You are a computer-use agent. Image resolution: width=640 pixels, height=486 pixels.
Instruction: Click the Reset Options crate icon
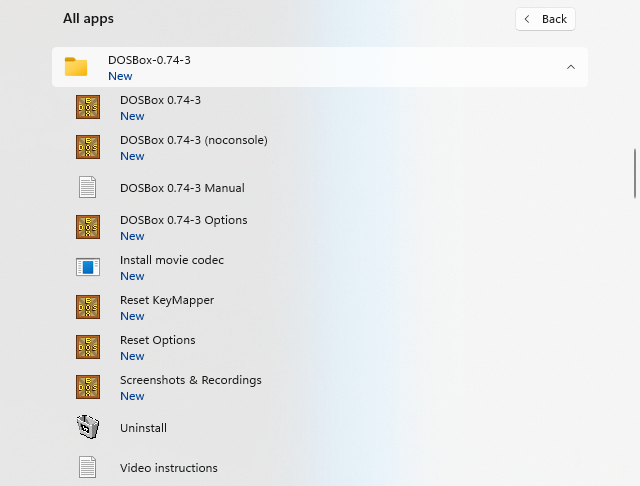coord(88,347)
